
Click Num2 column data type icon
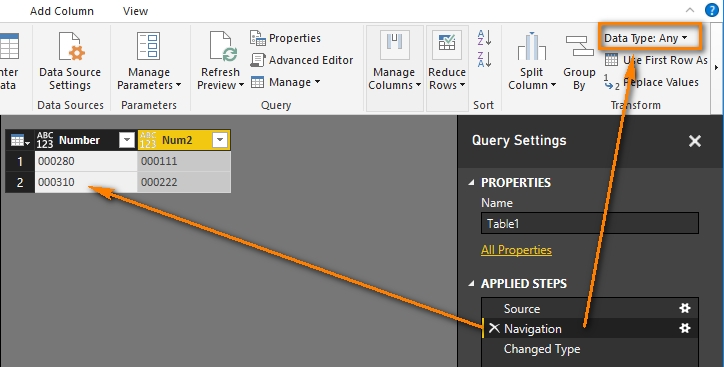148,140
